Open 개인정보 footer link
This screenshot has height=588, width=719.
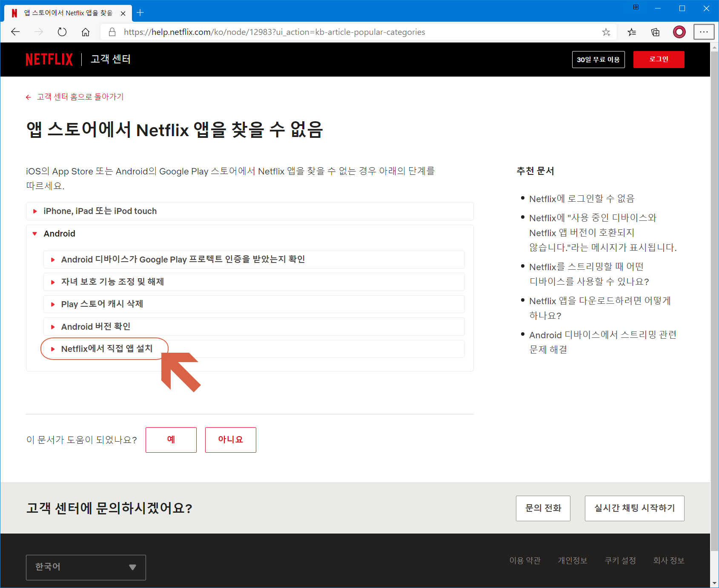pyautogui.click(x=573, y=561)
